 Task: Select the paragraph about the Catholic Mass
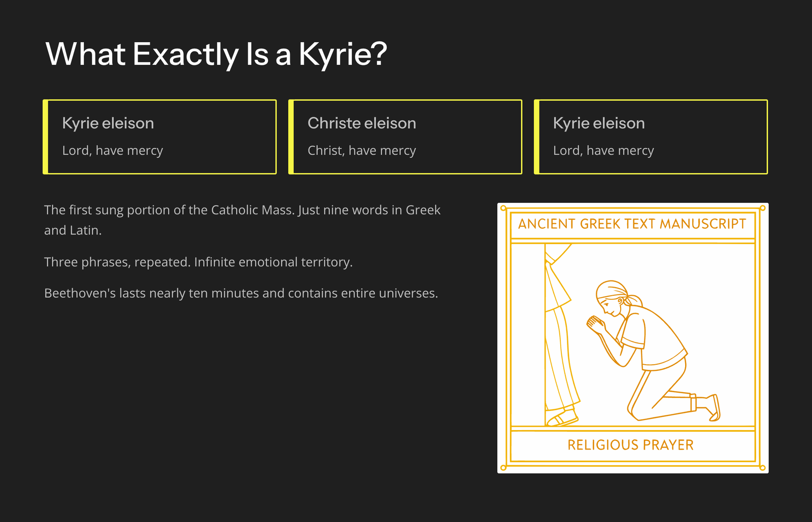(242, 220)
